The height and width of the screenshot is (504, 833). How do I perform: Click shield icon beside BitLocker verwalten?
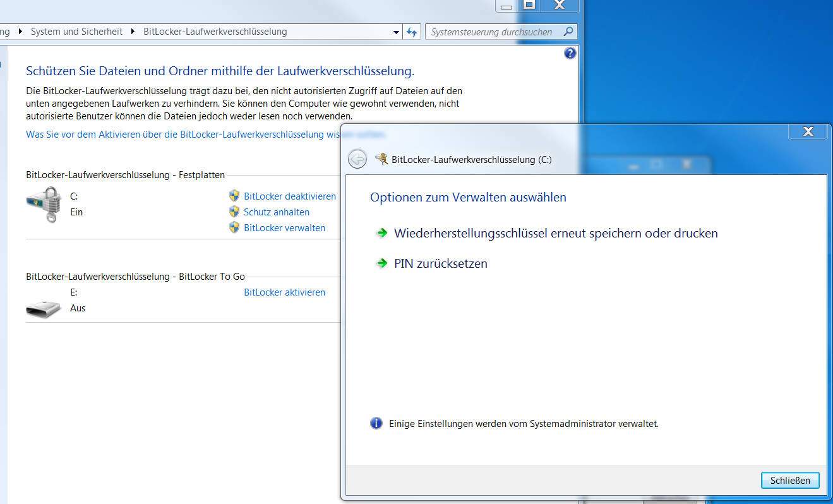pos(234,227)
